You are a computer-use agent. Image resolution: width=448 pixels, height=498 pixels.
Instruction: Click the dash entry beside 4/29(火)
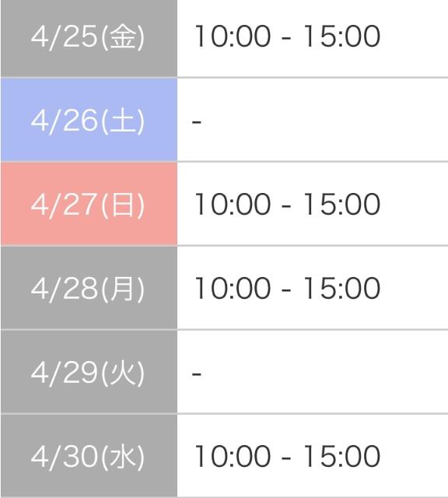(197, 373)
